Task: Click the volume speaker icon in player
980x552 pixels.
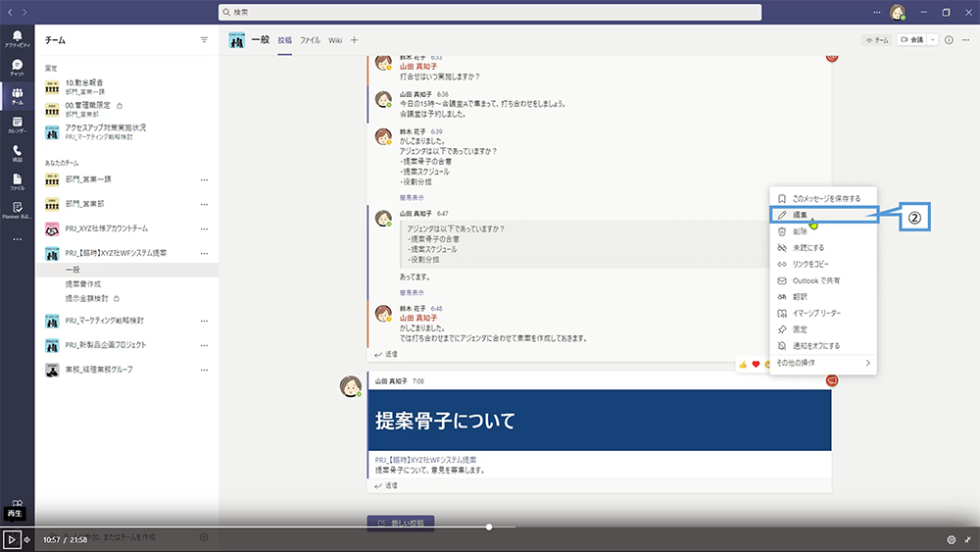Action: (26, 539)
